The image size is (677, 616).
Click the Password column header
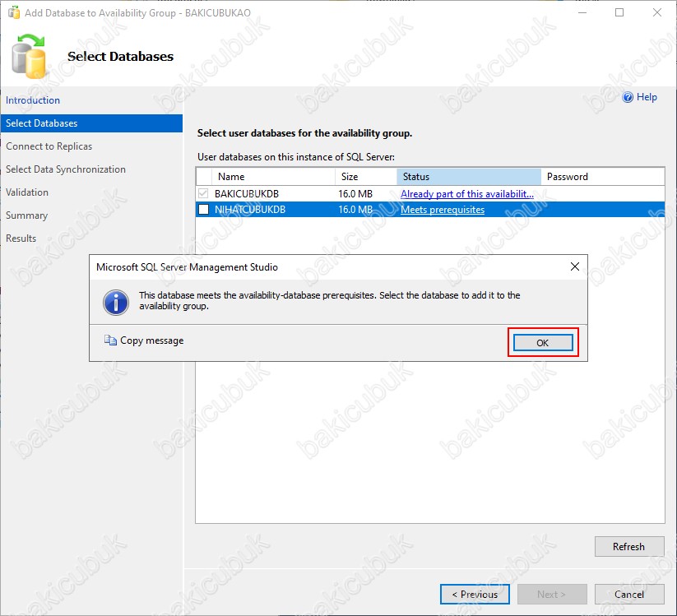pos(603,177)
